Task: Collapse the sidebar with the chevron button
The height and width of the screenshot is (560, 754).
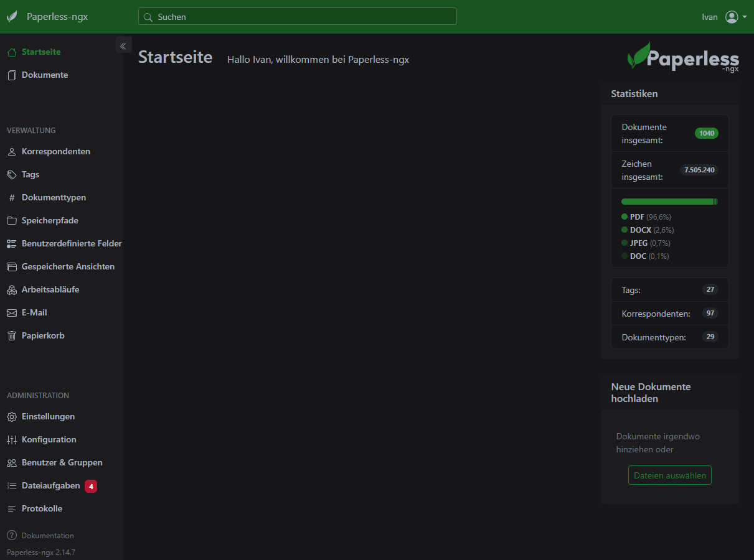Action: point(123,44)
